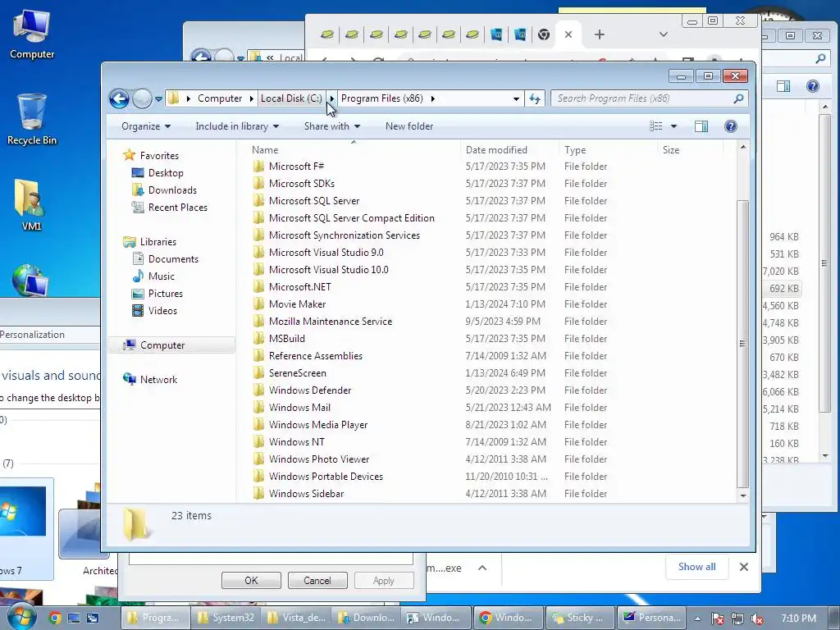
Task: Select the Microsoft F# folder icon
Action: [x=258, y=167]
